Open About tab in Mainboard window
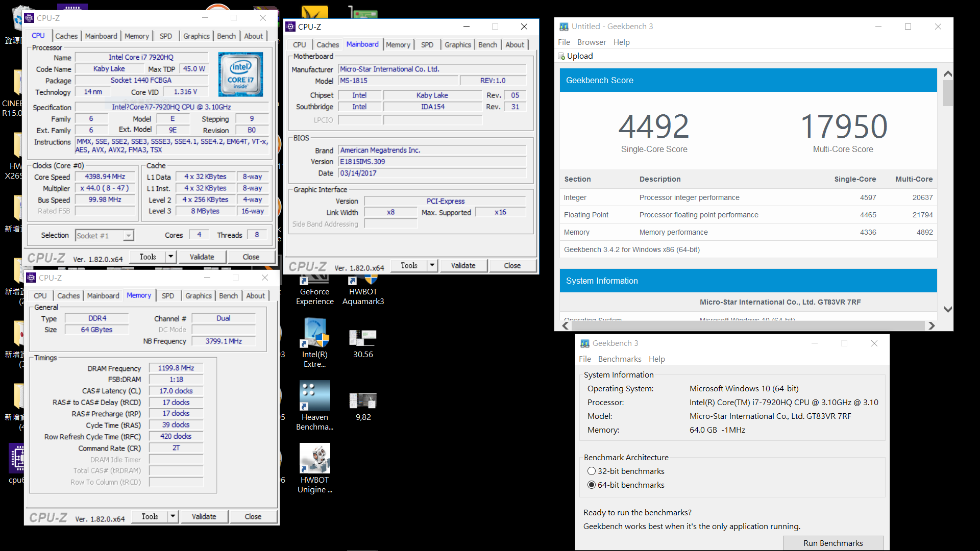The width and height of the screenshot is (980, 551). (514, 44)
